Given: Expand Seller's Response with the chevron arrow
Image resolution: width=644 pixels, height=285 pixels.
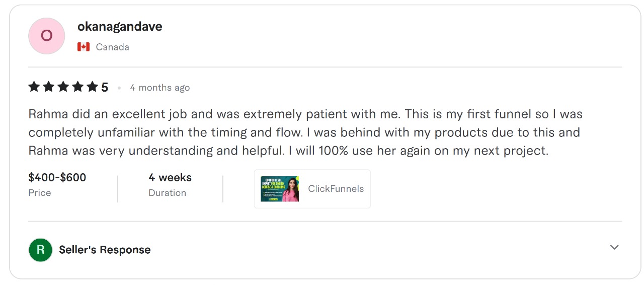Looking at the screenshot, I should (614, 247).
